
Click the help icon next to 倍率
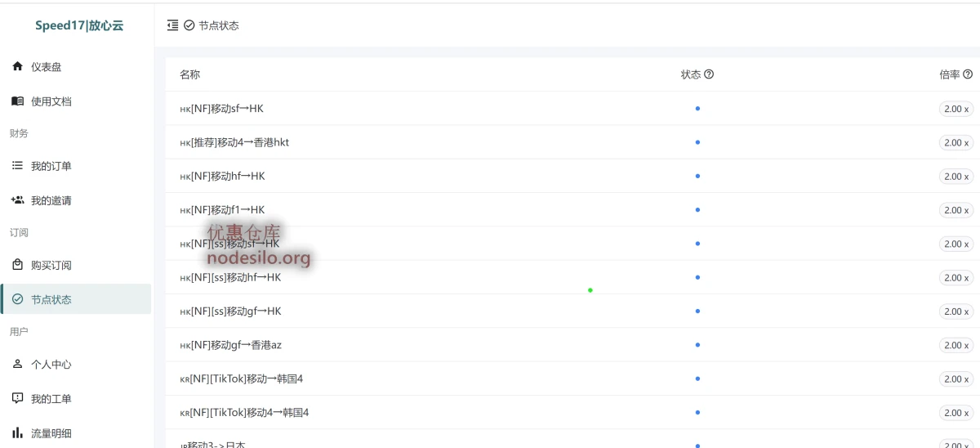pos(968,74)
